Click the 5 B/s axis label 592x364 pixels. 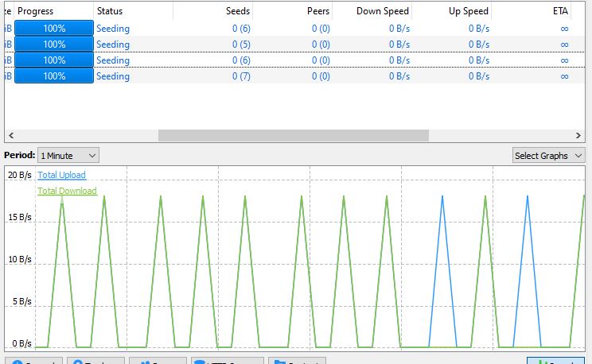pyautogui.click(x=22, y=301)
